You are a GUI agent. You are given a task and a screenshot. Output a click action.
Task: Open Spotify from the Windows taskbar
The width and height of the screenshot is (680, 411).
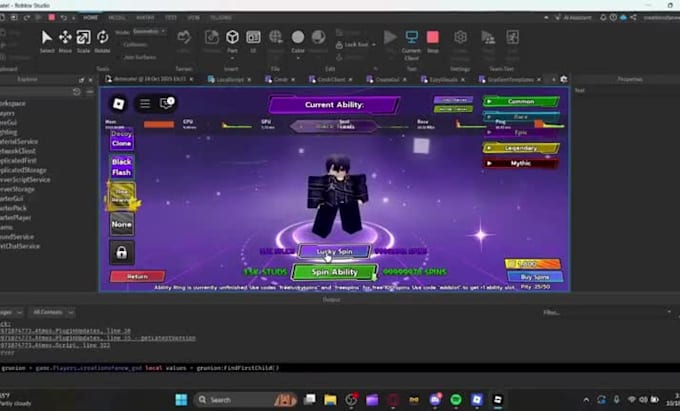tap(456, 399)
